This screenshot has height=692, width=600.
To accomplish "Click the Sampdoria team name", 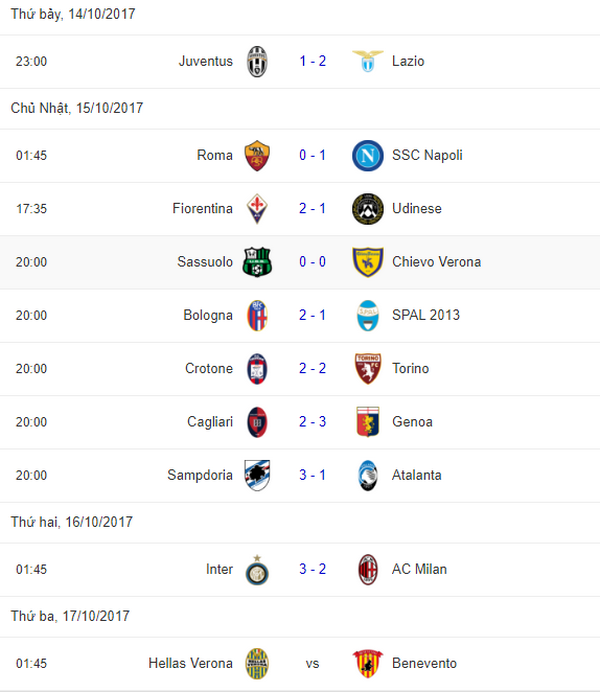I will tap(200, 475).
